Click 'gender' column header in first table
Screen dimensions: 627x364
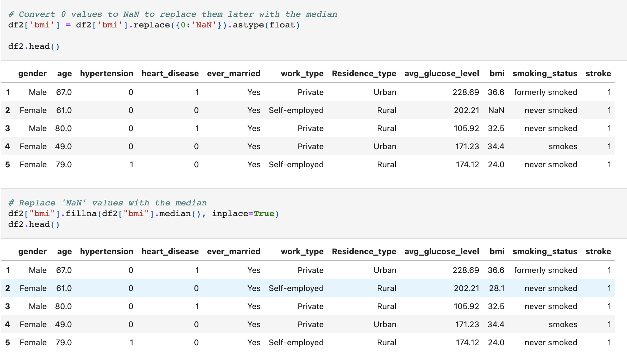pos(32,74)
